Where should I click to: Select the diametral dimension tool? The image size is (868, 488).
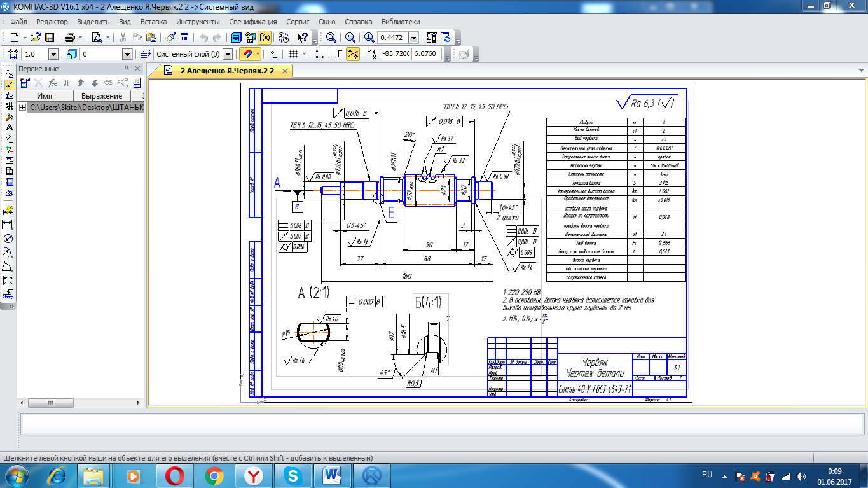(x=9, y=239)
